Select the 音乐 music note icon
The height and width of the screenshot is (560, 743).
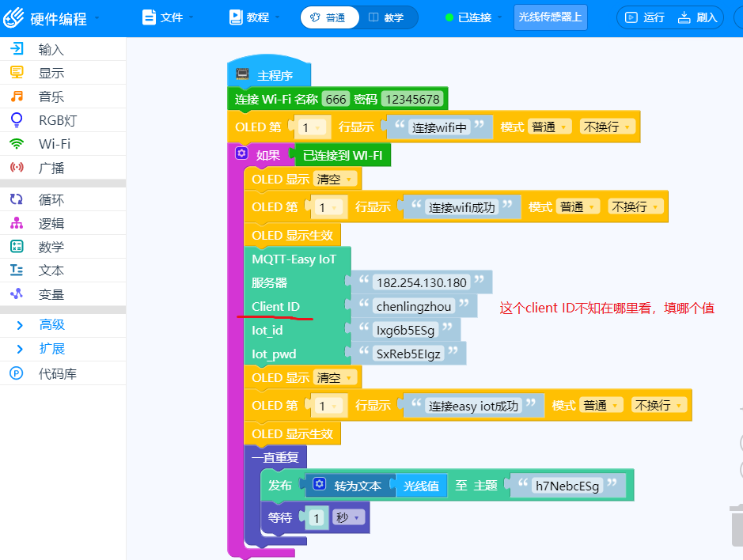(17, 96)
